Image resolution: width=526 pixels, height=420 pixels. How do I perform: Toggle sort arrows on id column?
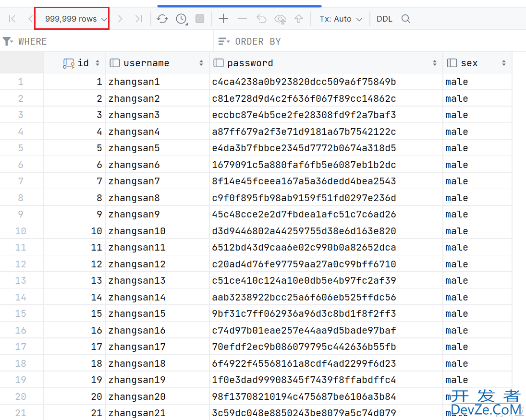pos(98,63)
